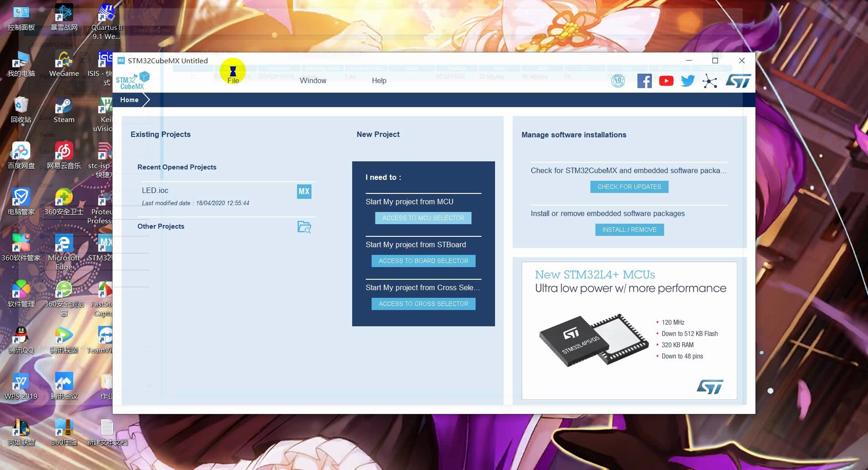Image resolution: width=868 pixels, height=470 pixels.
Task: Open the 百度网盘 desktop icon
Action: coord(21,156)
